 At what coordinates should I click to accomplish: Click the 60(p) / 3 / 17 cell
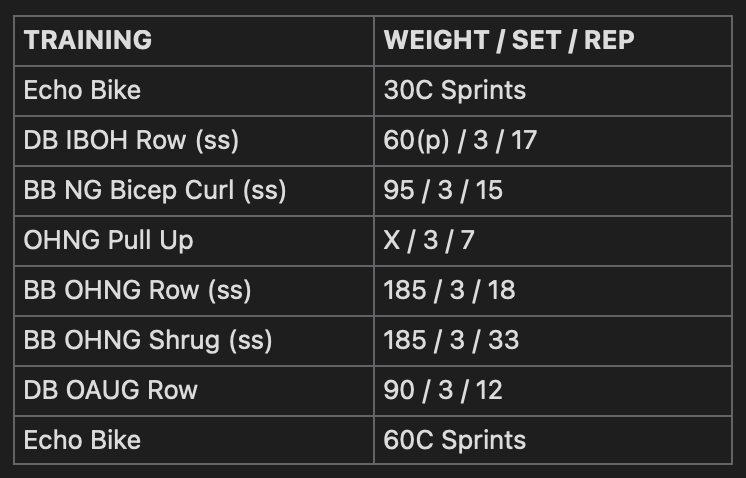(553, 141)
